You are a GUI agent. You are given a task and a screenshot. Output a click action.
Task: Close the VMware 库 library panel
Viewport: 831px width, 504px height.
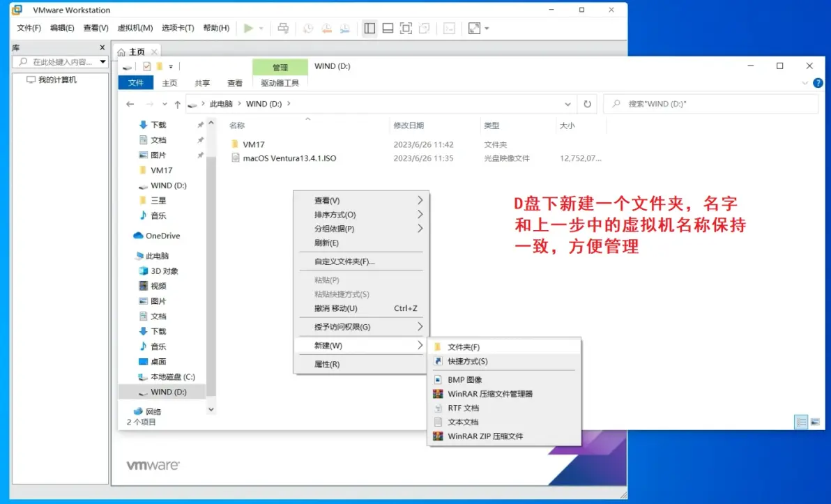102,47
